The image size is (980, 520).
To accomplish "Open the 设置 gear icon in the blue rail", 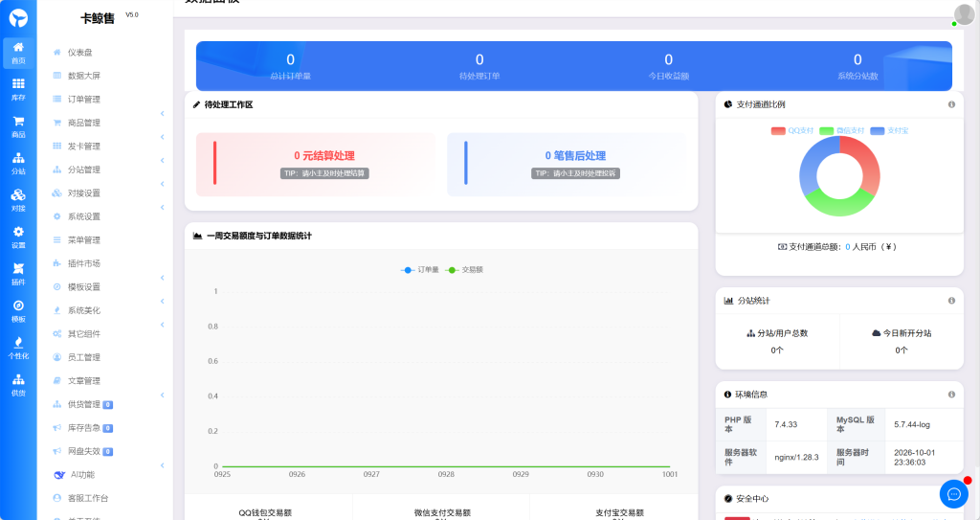I will pos(19,237).
